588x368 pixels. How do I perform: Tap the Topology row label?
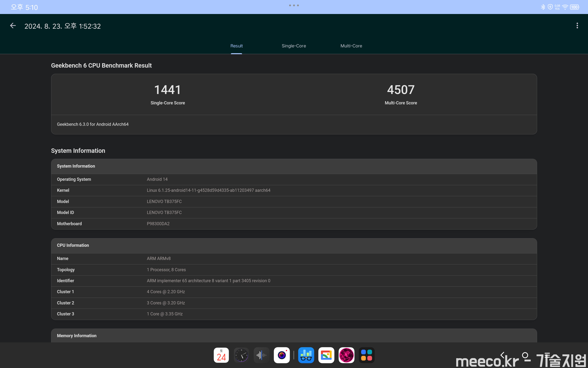pos(66,270)
